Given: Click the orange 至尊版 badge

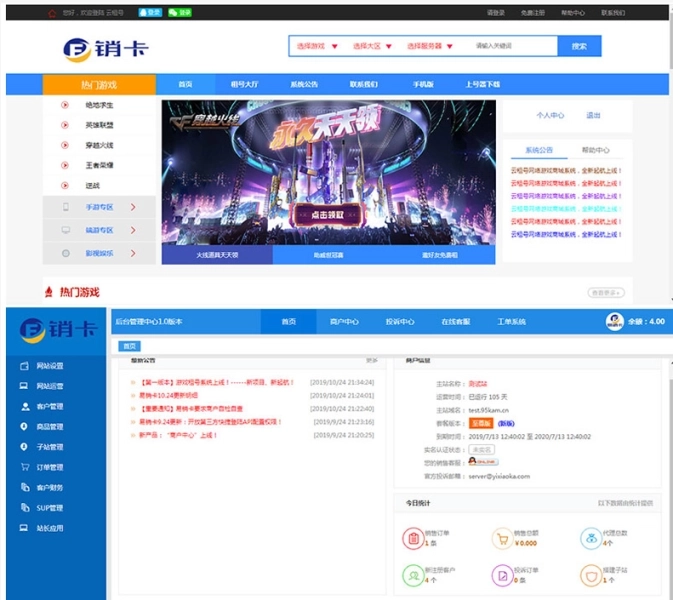Looking at the screenshot, I should click(481, 423).
